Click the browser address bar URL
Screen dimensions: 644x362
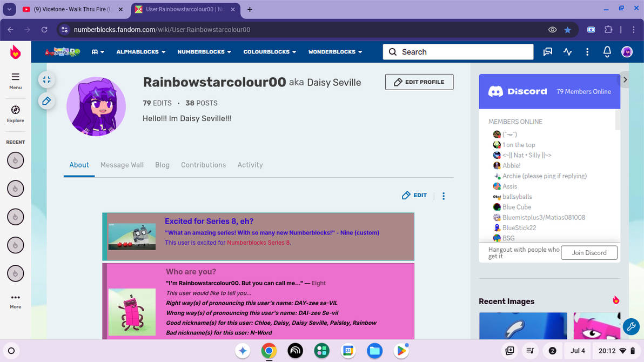coord(162,30)
